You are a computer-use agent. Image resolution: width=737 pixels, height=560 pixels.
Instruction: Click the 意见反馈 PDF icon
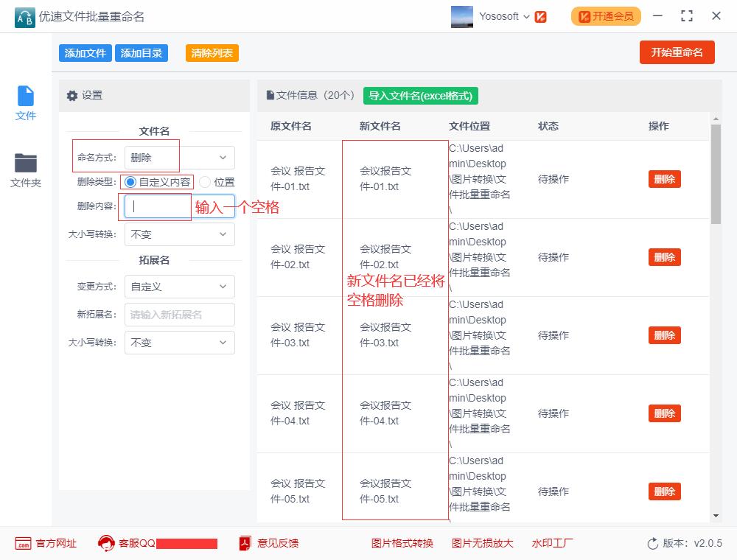[245, 544]
